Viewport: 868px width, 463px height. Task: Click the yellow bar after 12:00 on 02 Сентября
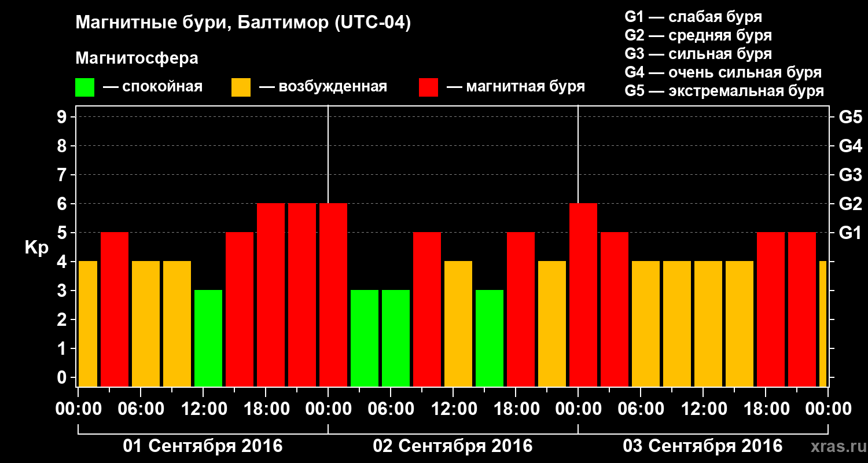pyautogui.click(x=458, y=324)
